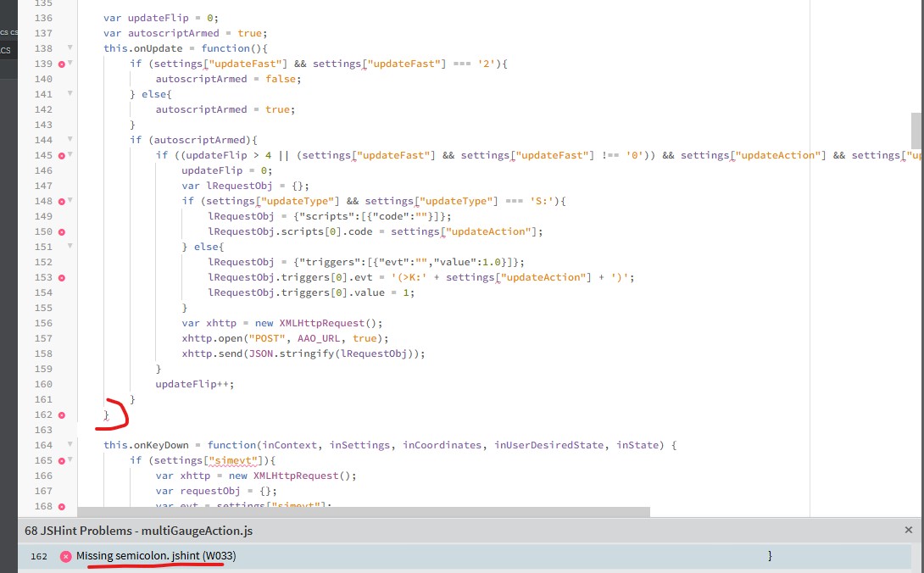Click the closing brace in the problem row code preview
This screenshot has width=924, height=573.
[x=770, y=556]
